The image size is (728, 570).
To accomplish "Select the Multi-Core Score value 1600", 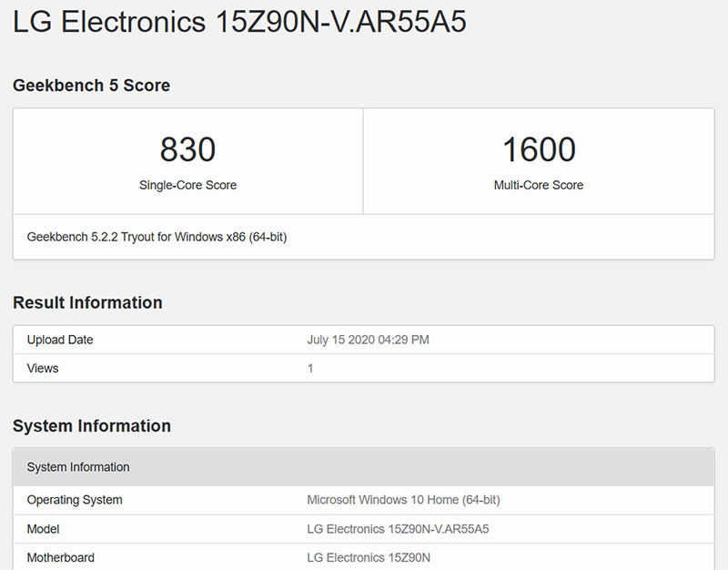I will pyautogui.click(x=540, y=149).
